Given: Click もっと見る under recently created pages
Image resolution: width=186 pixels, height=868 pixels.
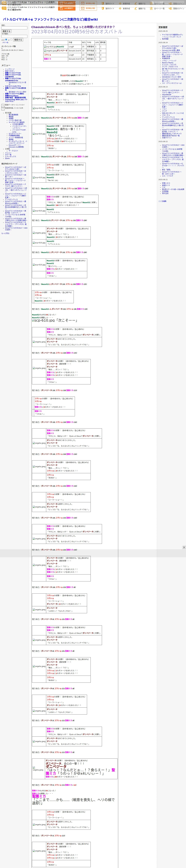Looking at the screenshot, I should point(5,233).
